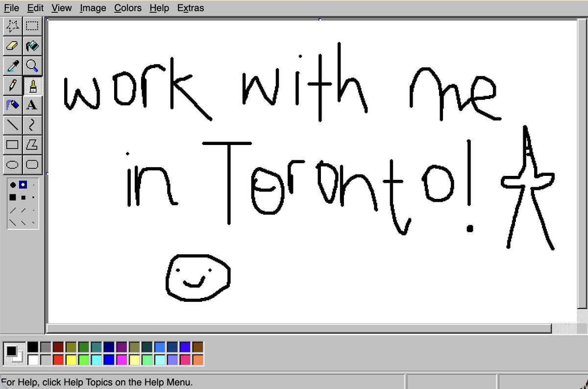Choose the Airbrush spray can tool
The width and height of the screenshot is (588, 389).
pyautogui.click(x=13, y=104)
